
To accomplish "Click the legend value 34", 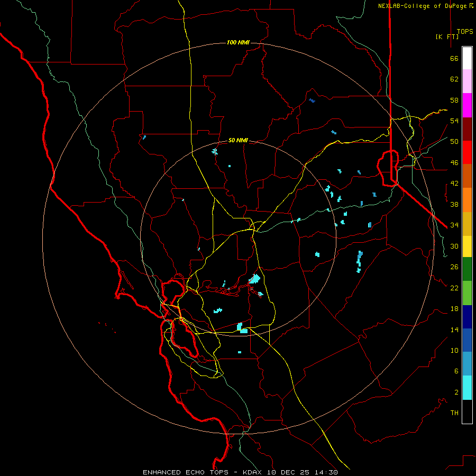I will (x=454, y=225).
